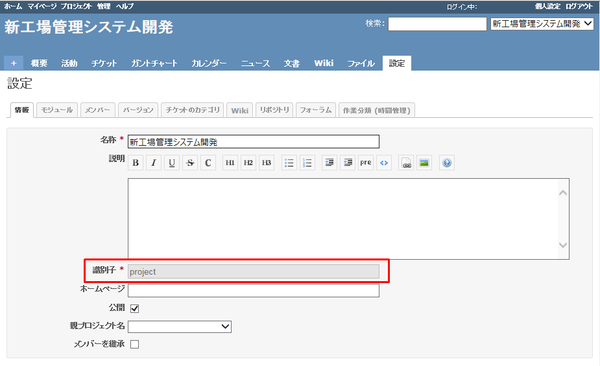Open the 親プロジェクト名 dropdown
This screenshot has height=366, width=600.
[179, 327]
